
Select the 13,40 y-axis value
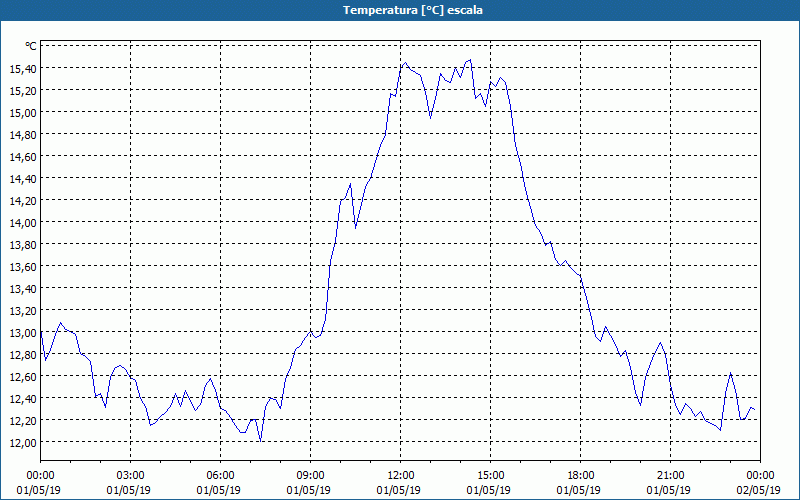point(23,288)
